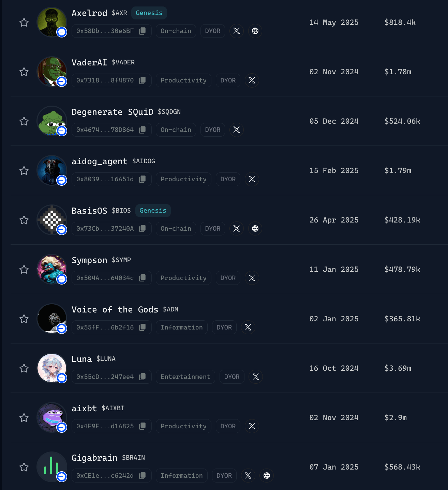The height and width of the screenshot is (490, 448).
Task: Favorite Axelrod with its star icon
Action: (x=24, y=22)
